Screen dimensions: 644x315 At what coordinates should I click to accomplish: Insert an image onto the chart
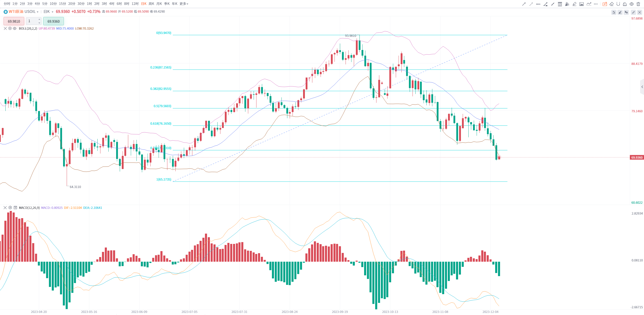tap(581, 4)
